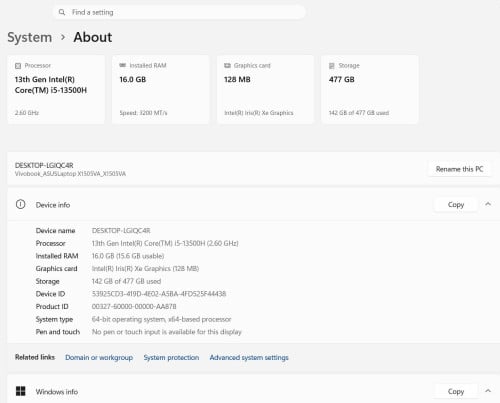Collapse the Device info section

488,204
